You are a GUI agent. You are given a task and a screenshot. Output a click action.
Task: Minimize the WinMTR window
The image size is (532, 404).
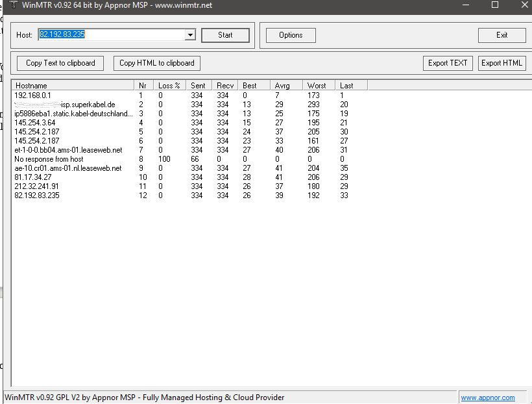pyautogui.click(x=466, y=5)
